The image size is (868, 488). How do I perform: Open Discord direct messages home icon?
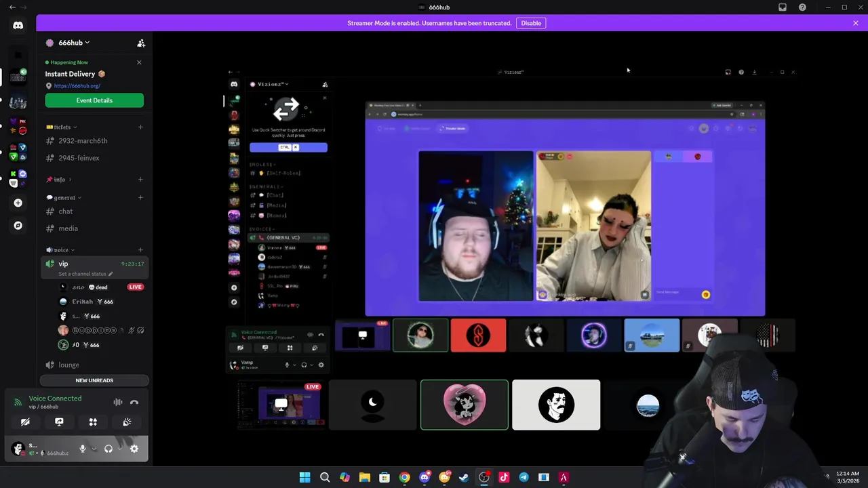tap(18, 26)
